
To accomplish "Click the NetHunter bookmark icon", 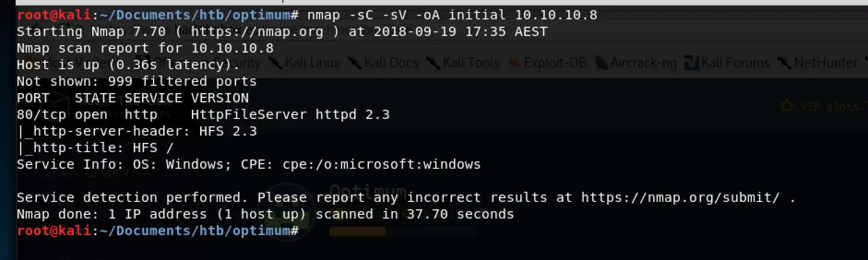I will 785,63.
